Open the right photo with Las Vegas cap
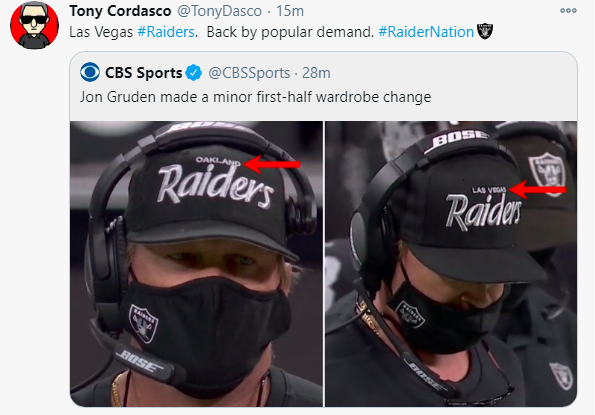 [451, 264]
